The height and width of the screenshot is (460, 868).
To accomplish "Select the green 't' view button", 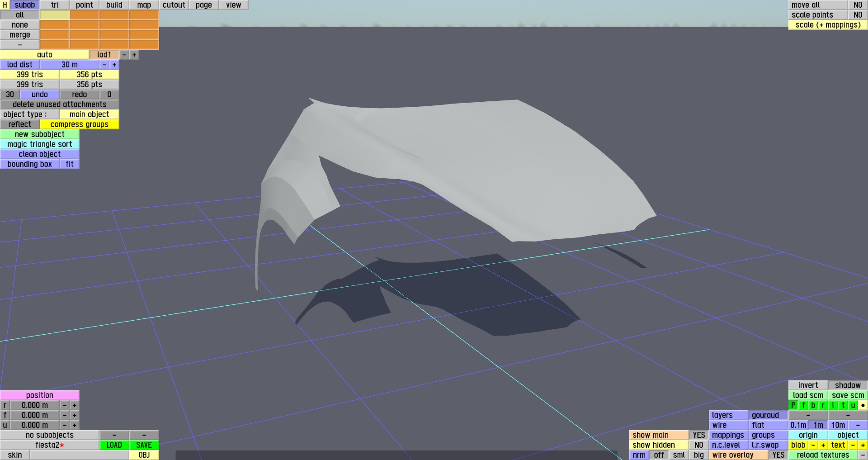I will pos(843,405).
